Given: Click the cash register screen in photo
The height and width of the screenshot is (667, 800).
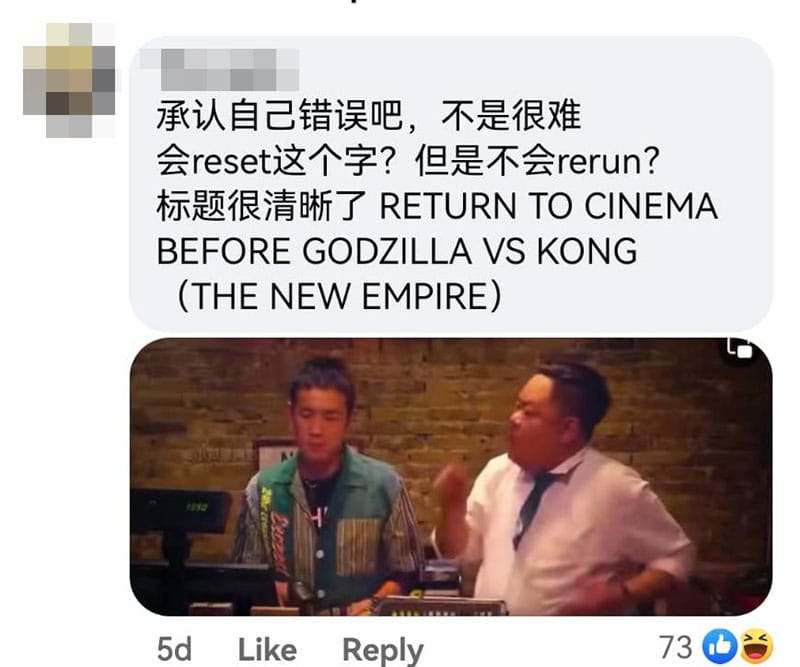Looking at the screenshot, I should pyautogui.click(x=179, y=510).
